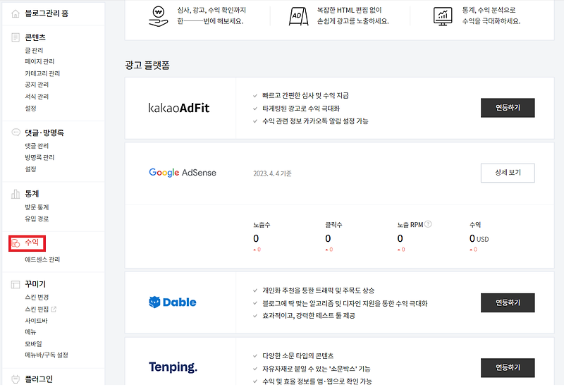Click the Tenping logo
564x392 pixels.
pos(173,367)
